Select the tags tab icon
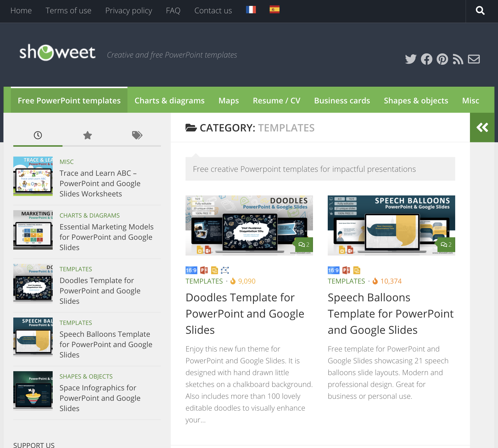The width and height of the screenshot is (498, 448). coord(137,135)
